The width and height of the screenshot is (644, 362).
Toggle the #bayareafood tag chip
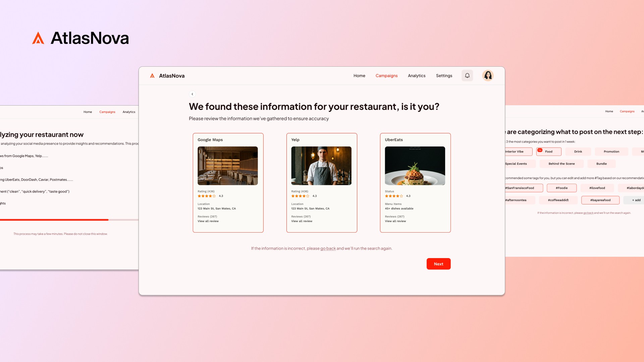pyautogui.click(x=600, y=200)
